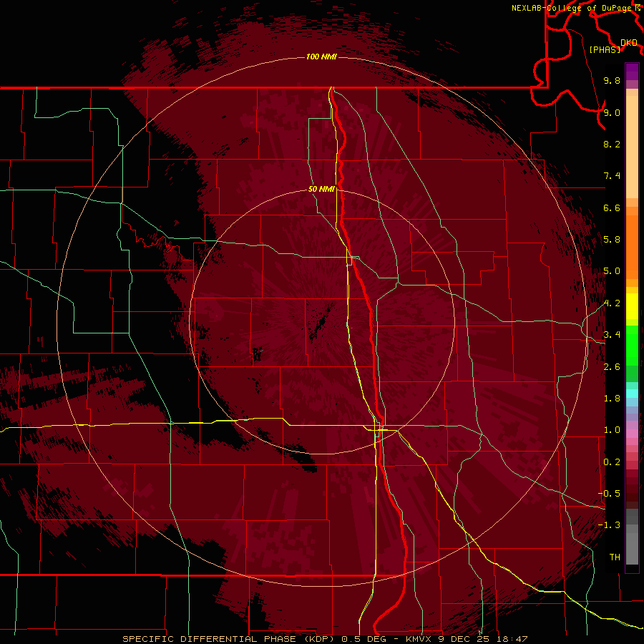Click the 5.8 scale label
The image size is (644, 644).
(612, 240)
